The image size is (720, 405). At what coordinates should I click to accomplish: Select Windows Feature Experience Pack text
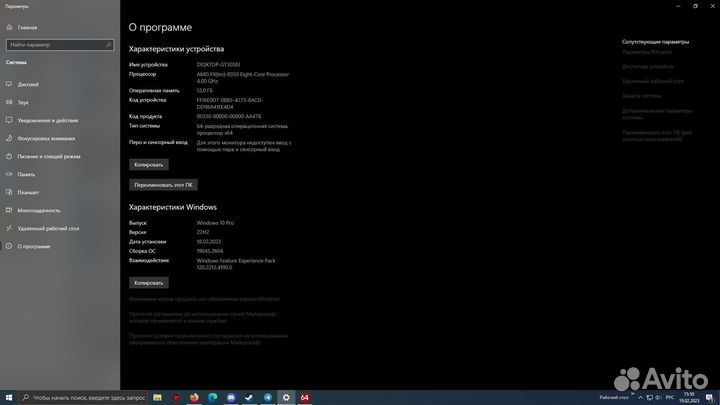click(236, 264)
